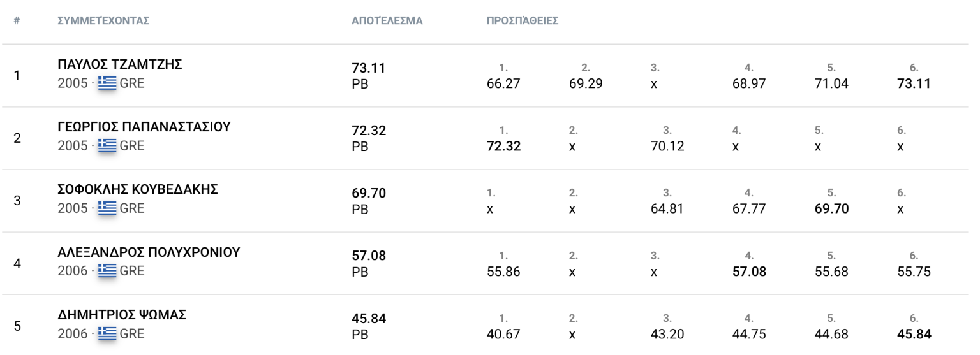Click the ΣΥΜΜΕΤΈΧΟΝΤΑΣ column header
980x355 pixels.
pos(103,20)
